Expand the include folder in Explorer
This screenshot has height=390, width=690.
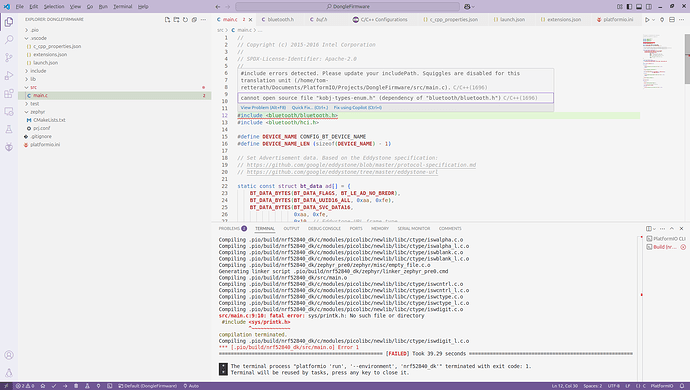pos(38,71)
